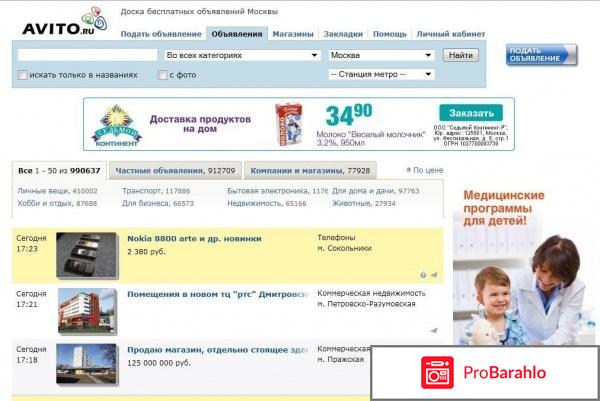The height and width of the screenshot is (401, 600).
Task: Select the Объявления tab in the top menu
Action: click(237, 34)
